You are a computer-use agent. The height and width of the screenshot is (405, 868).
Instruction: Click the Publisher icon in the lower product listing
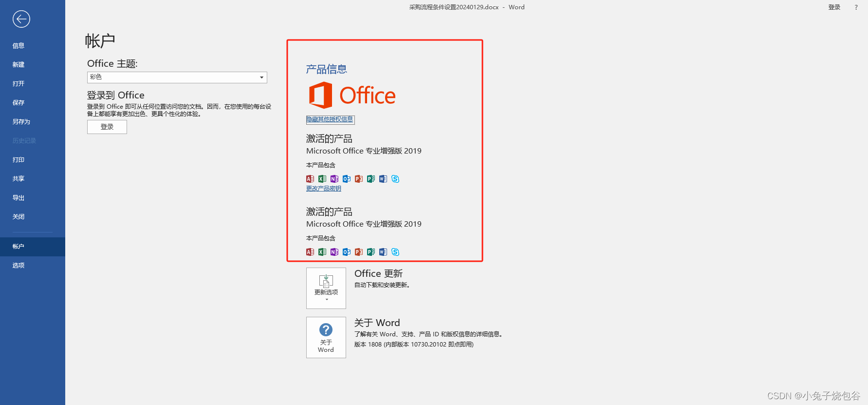(x=371, y=252)
